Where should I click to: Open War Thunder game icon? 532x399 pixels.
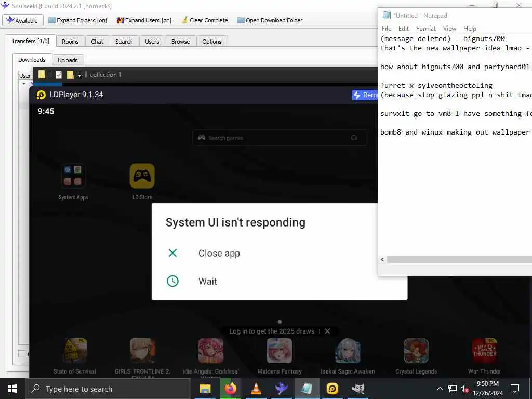click(x=485, y=351)
